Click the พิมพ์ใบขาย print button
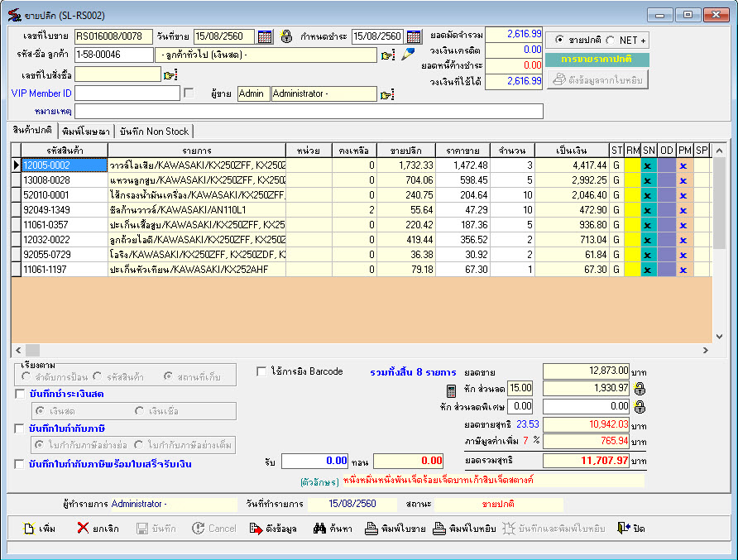Viewport: 738px width, 560px height. tap(395, 529)
